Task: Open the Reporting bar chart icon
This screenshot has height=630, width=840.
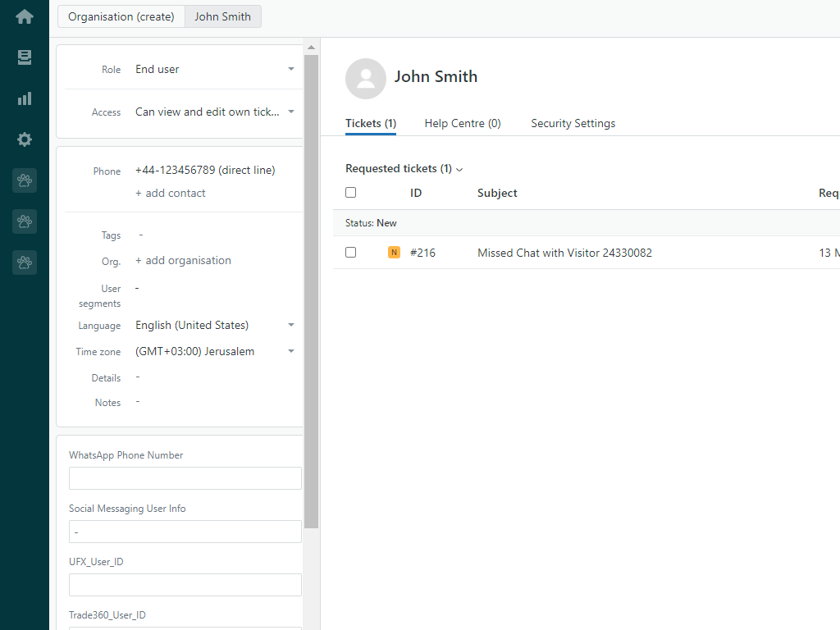Action: [x=25, y=98]
